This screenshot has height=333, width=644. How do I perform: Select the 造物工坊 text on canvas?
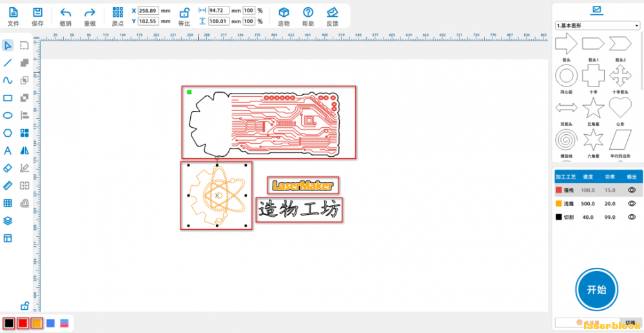click(x=299, y=210)
